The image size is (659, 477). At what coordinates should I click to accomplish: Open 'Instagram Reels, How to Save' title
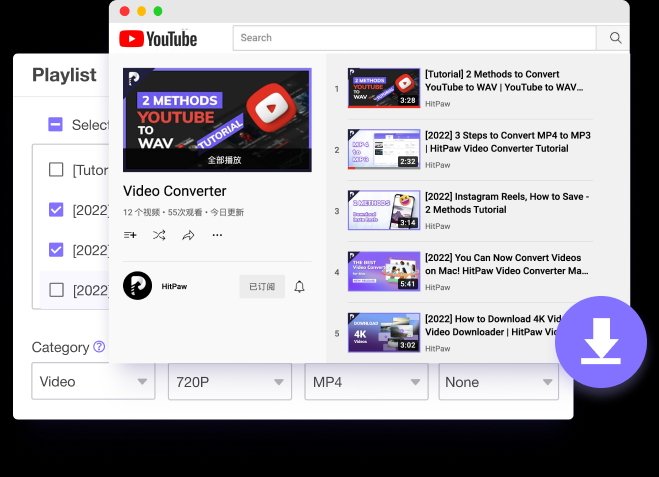[x=507, y=203]
